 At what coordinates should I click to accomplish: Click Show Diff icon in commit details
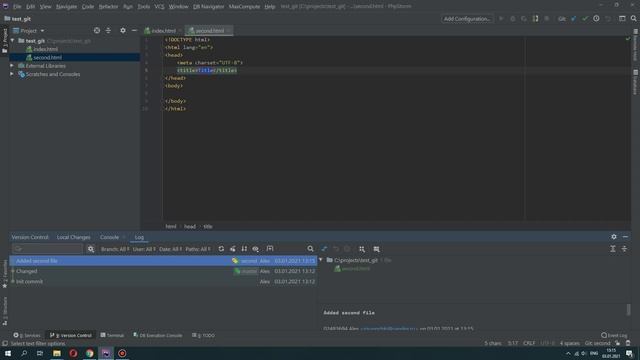pyautogui.click(x=324, y=249)
